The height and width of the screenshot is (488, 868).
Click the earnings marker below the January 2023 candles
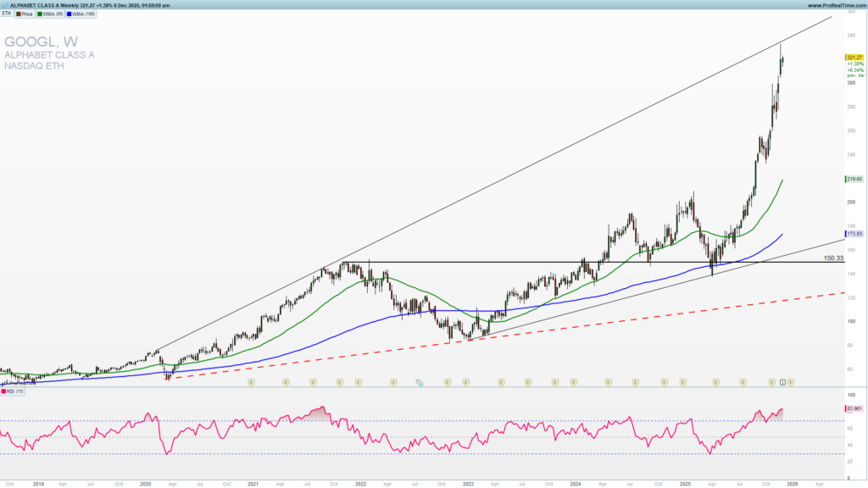pos(466,382)
